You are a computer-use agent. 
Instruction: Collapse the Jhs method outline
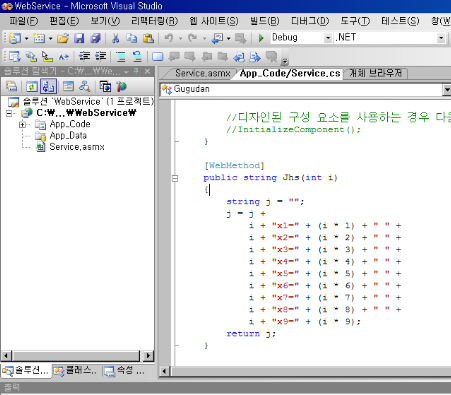coord(175,178)
